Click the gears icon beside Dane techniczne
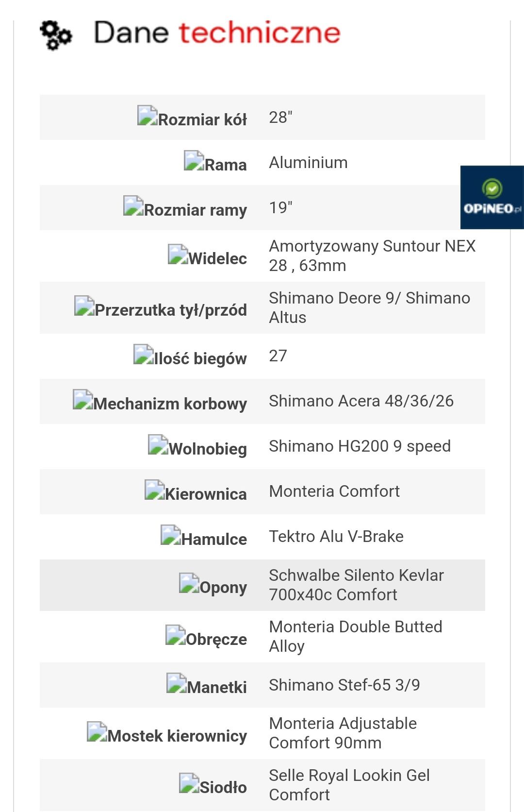 click(x=56, y=34)
